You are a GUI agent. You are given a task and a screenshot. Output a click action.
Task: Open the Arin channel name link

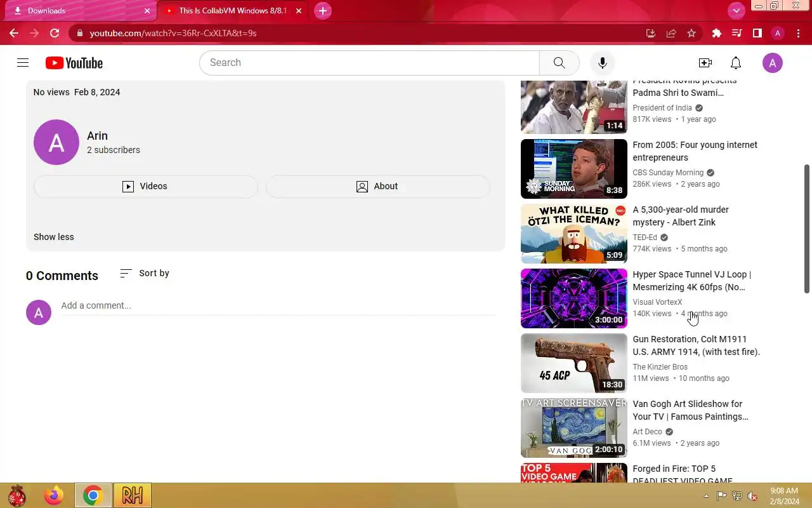pos(97,136)
